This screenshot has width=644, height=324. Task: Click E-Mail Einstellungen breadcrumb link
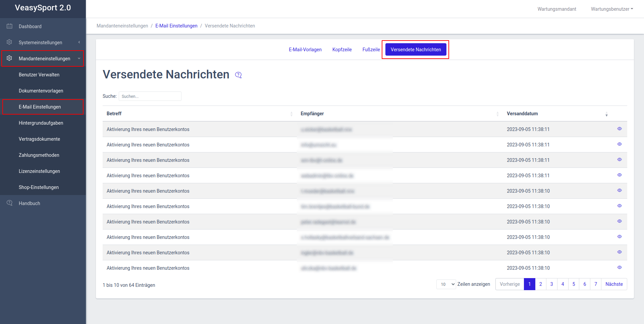click(x=176, y=26)
